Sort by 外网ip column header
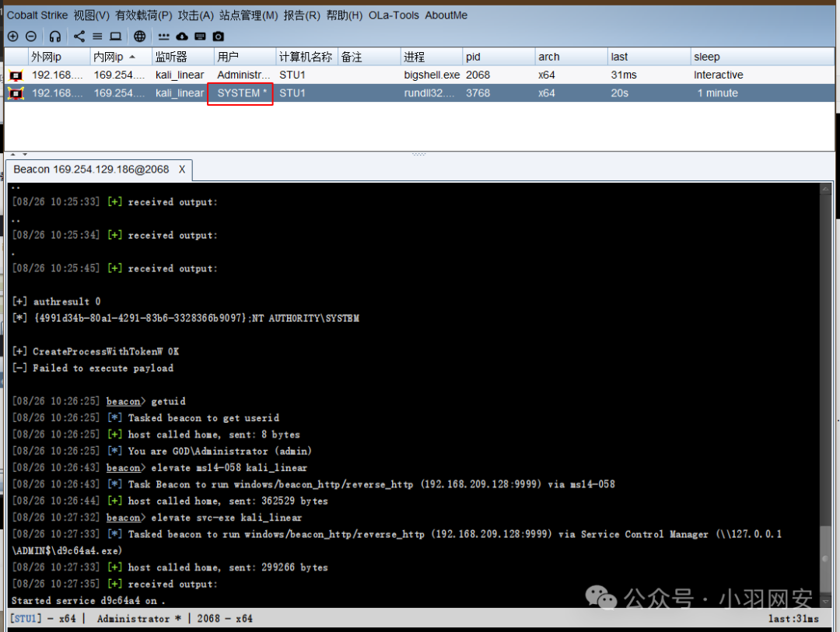This screenshot has width=840, height=632. 59,57
